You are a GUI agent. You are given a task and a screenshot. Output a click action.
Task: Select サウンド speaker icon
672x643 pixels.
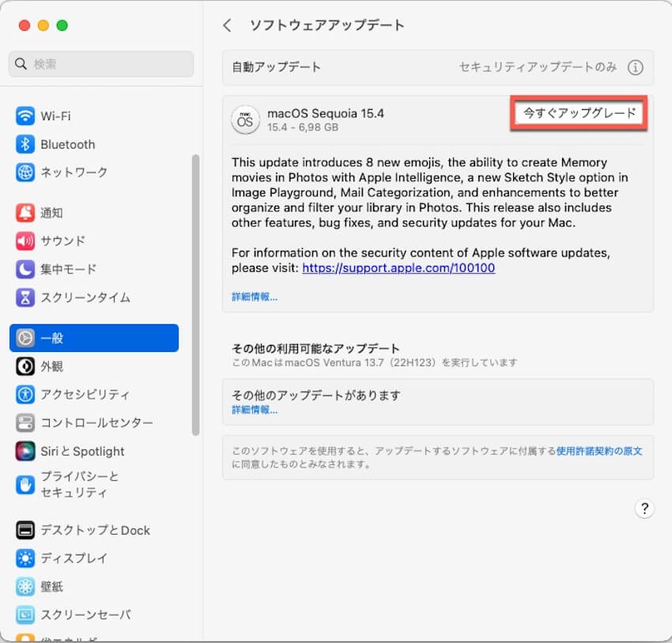click(x=25, y=241)
